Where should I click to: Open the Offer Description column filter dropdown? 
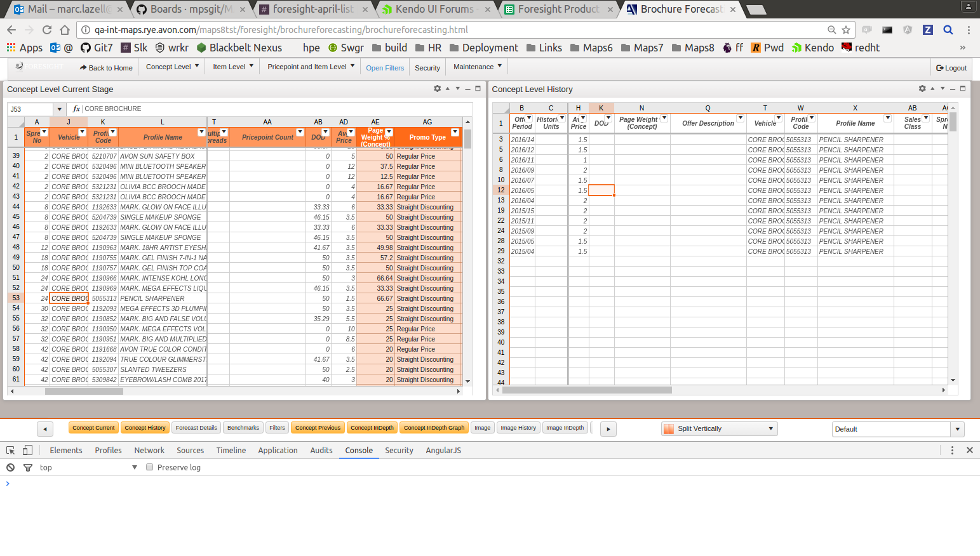[740, 118]
